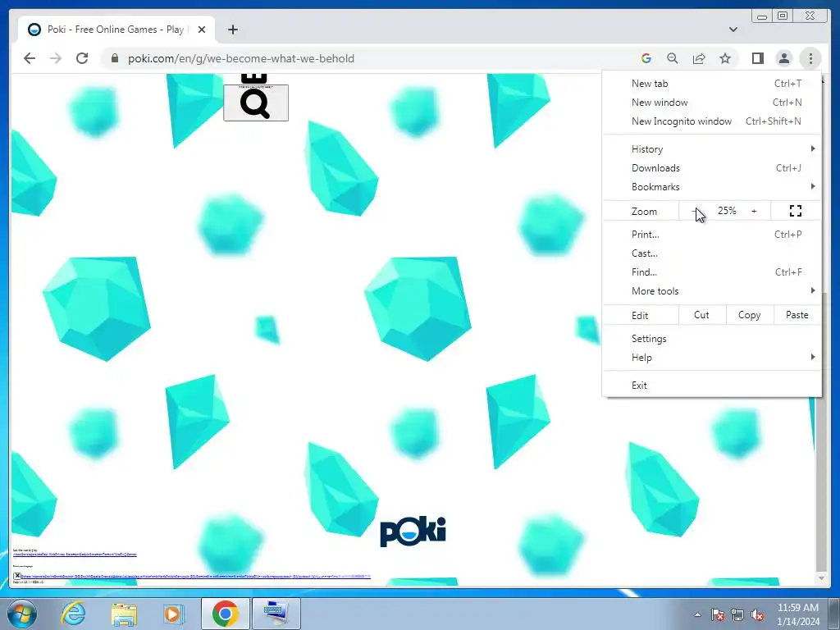Open Windows Media Player in taskbar
This screenshot has height=630, width=840.
(173, 614)
